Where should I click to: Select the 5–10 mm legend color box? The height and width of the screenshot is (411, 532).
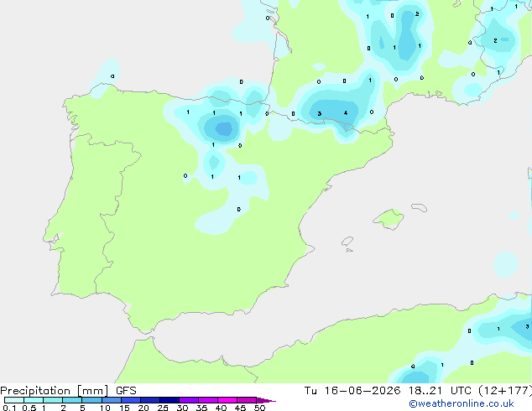coord(91,400)
